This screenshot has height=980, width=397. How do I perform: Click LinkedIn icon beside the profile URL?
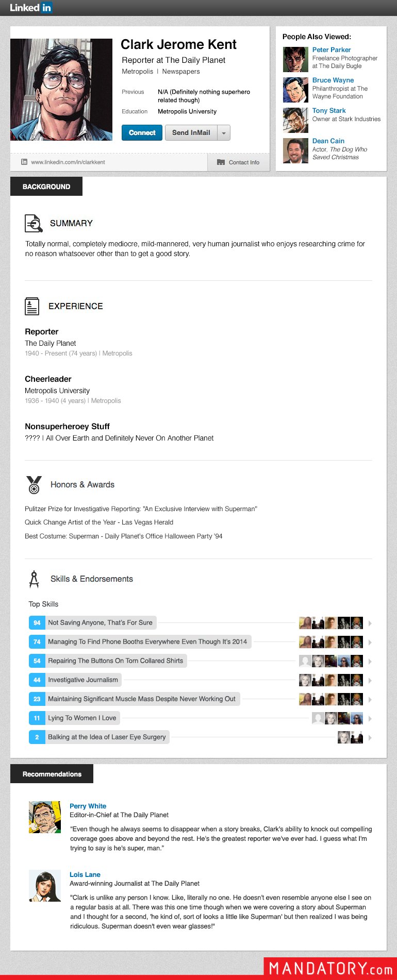[24, 162]
